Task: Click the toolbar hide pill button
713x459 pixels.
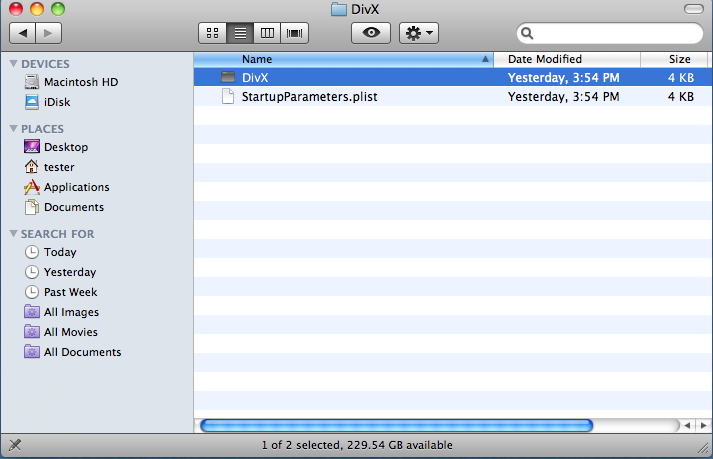Action: pyautogui.click(x=693, y=9)
